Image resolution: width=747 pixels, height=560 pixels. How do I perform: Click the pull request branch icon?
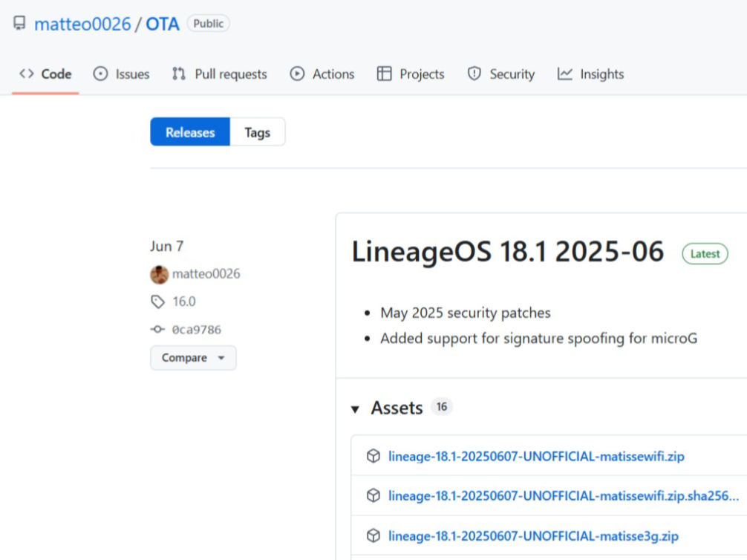pos(177,74)
